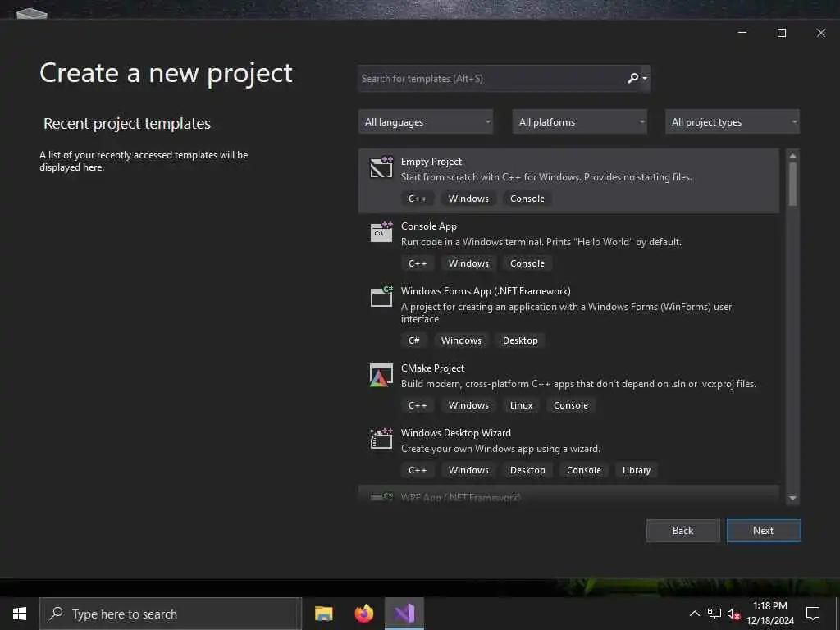This screenshot has width=840, height=630.
Task: Click the taskbar Type here to search box
Action: pyautogui.click(x=171, y=614)
